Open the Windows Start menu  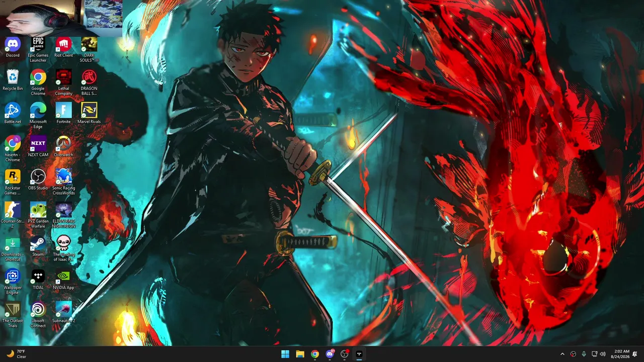pyautogui.click(x=285, y=354)
